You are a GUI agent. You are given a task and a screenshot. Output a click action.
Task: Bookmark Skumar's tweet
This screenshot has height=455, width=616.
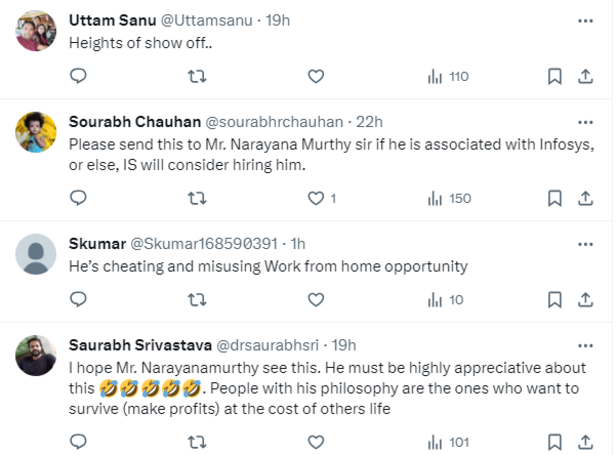[555, 299]
